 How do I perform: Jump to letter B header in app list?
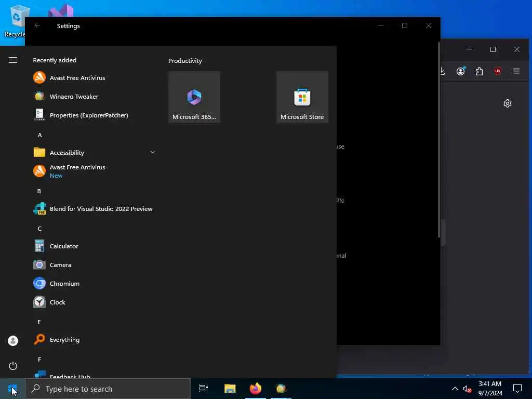[x=39, y=191]
